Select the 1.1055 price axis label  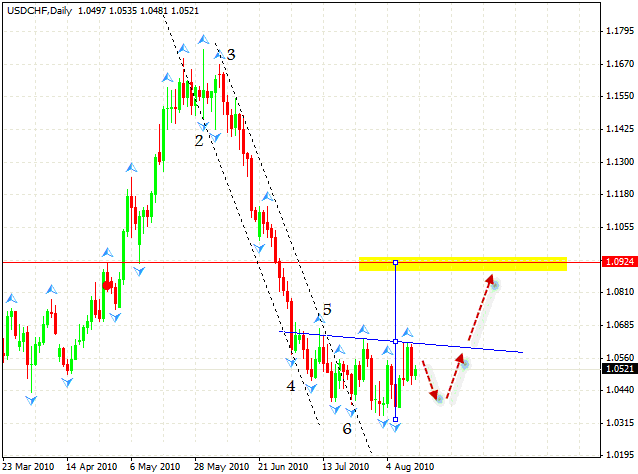(620, 227)
